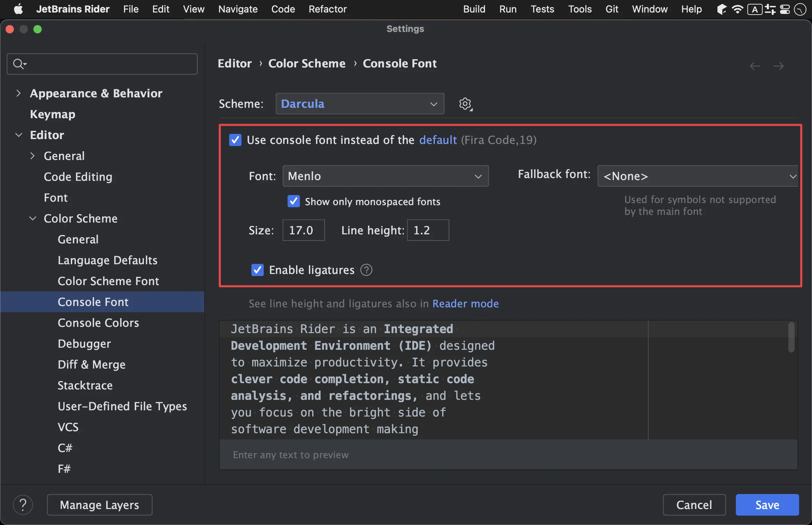Click the ligatures help question mark icon
Viewport: 812px width, 525px height.
tap(366, 270)
